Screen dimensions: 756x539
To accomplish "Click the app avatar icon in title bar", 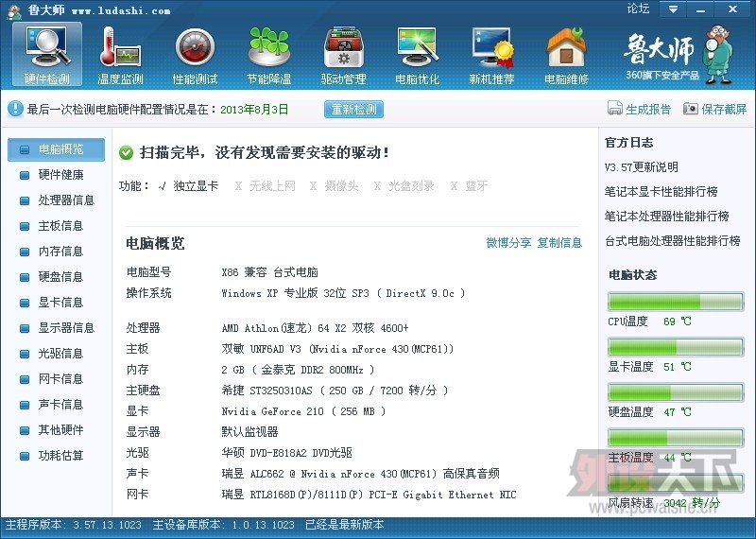I will point(14,11).
